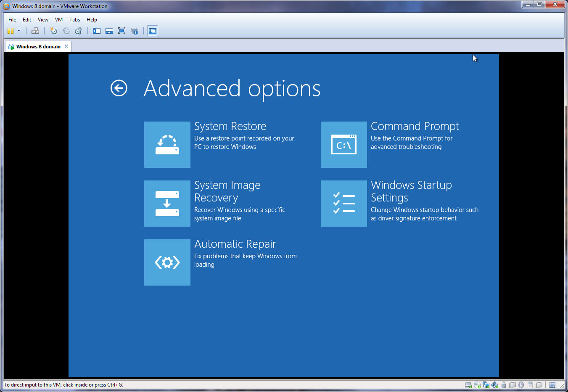Click the iPod device status icon
Image resolution: width=568 pixels, height=392 pixels.
point(530,385)
